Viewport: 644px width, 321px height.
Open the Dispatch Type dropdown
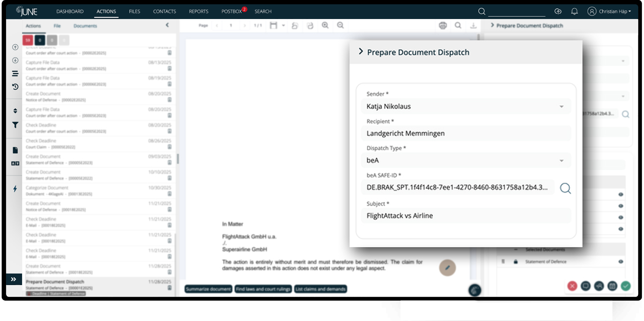tap(466, 160)
